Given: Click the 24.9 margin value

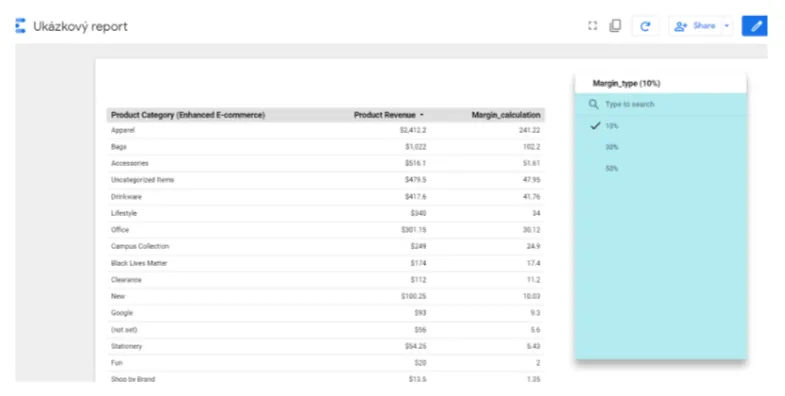Looking at the screenshot, I should 534,246.
